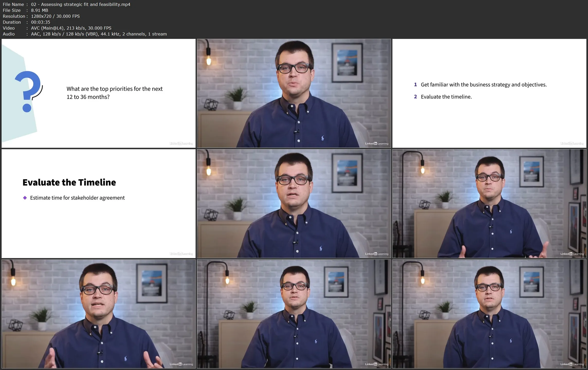Image resolution: width=588 pixels, height=370 pixels.
Task: Click the 'Resolution' label
Action: (14, 16)
